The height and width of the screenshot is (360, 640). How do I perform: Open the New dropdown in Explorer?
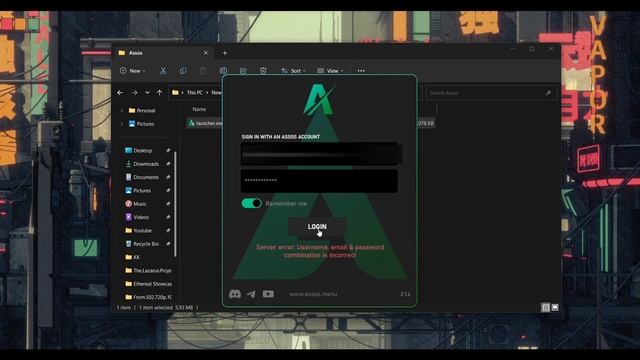pos(133,71)
